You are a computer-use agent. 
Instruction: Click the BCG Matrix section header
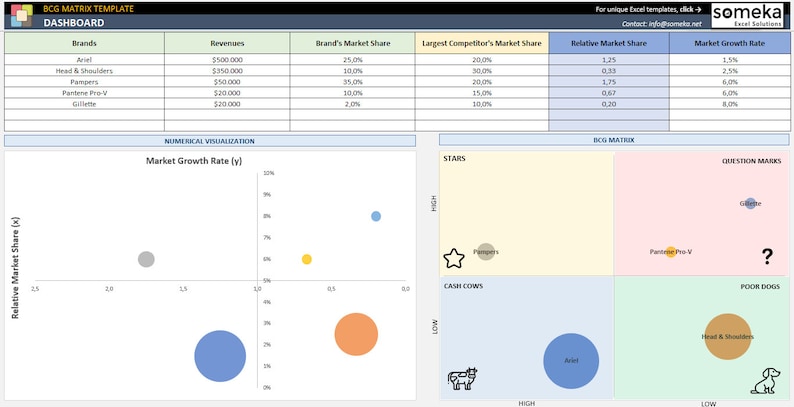tap(614, 140)
